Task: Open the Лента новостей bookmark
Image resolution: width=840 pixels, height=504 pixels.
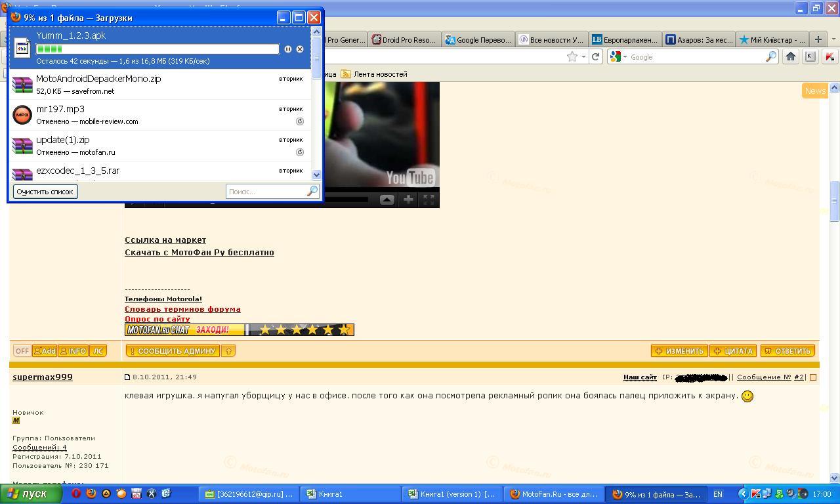Action: 374,74
